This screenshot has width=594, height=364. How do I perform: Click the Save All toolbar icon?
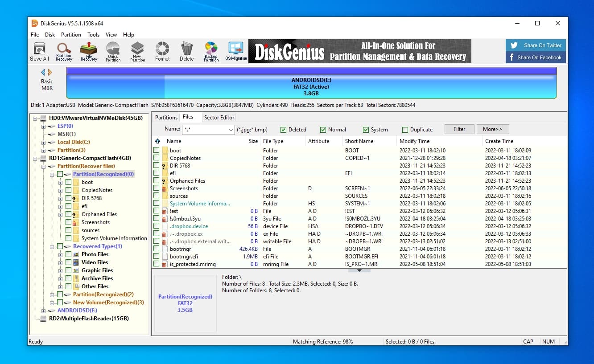[x=39, y=51]
